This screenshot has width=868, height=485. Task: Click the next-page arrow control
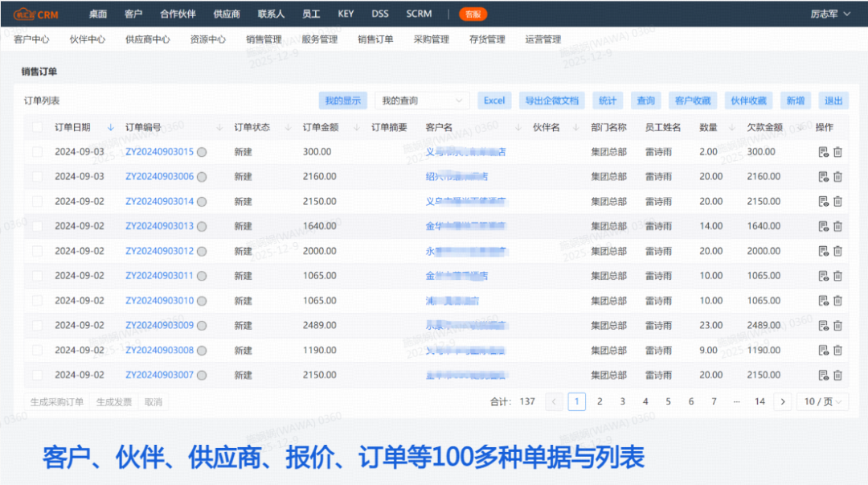tap(783, 401)
